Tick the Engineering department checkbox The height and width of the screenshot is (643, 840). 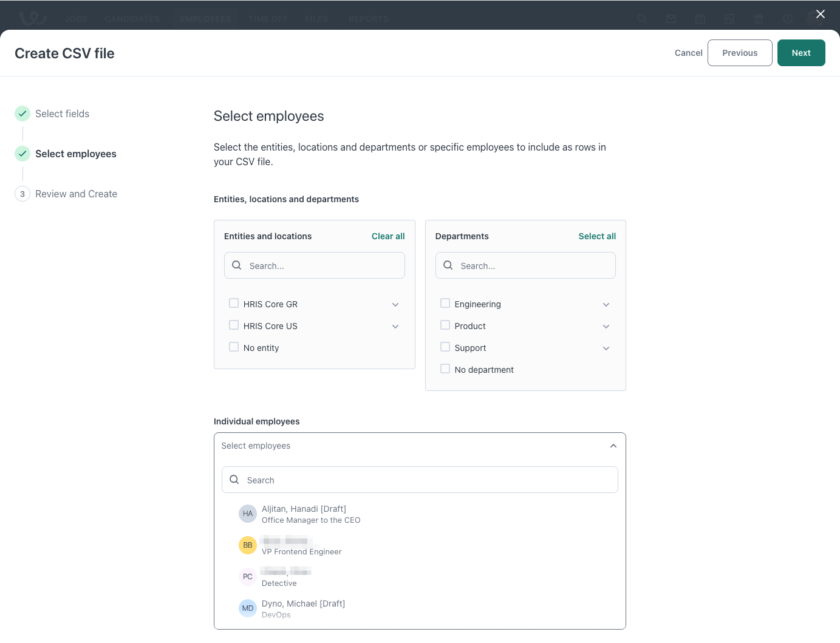tap(445, 304)
